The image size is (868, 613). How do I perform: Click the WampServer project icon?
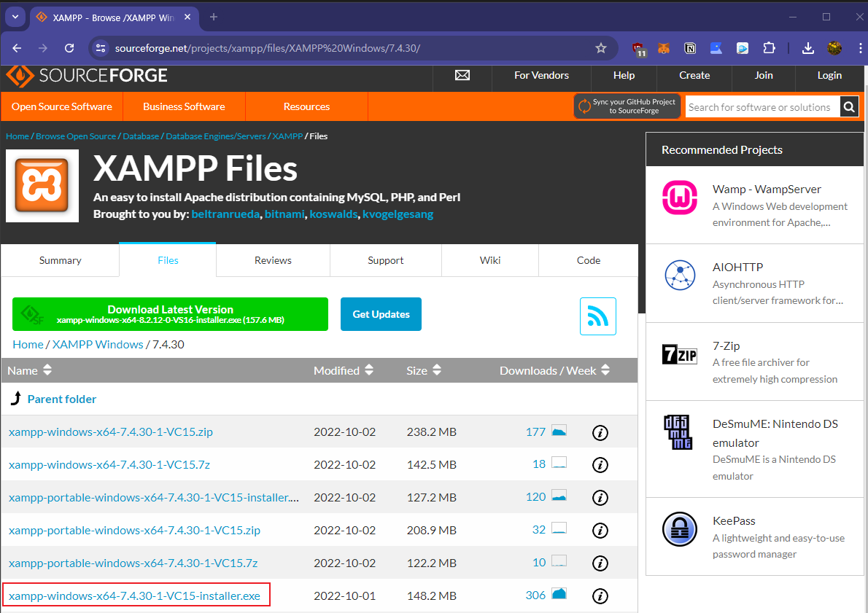680,198
